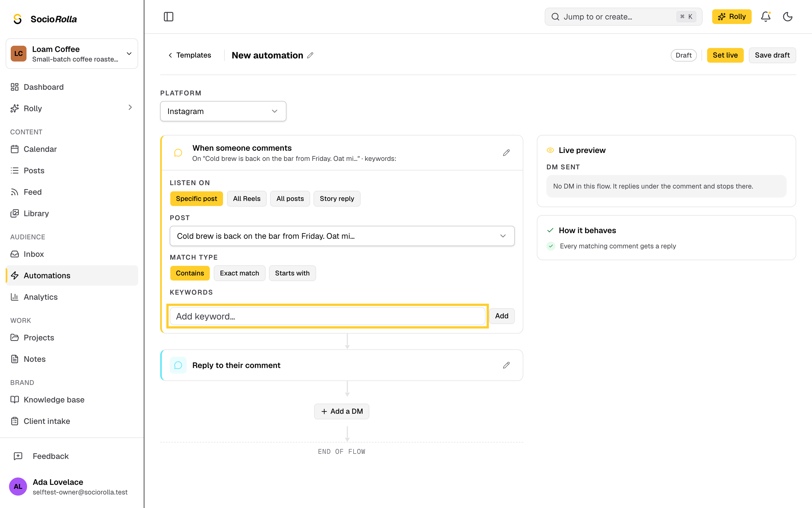
Task: Click the Jump to or create search box
Action: pos(623,17)
